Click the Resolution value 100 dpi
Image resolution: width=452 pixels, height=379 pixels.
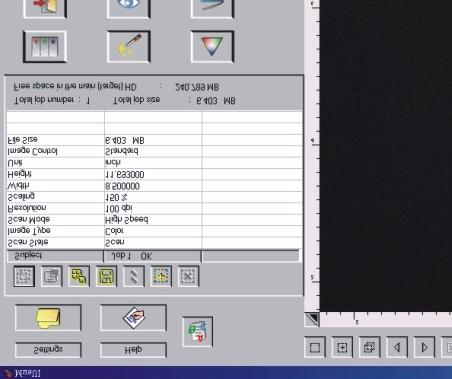(x=119, y=208)
